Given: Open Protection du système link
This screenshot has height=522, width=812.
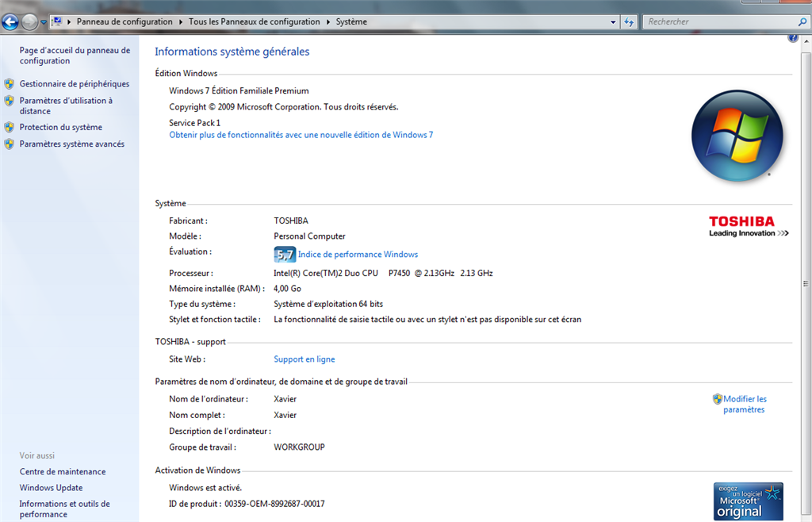Looking at the screenshot, I should [x=60, y=128].
